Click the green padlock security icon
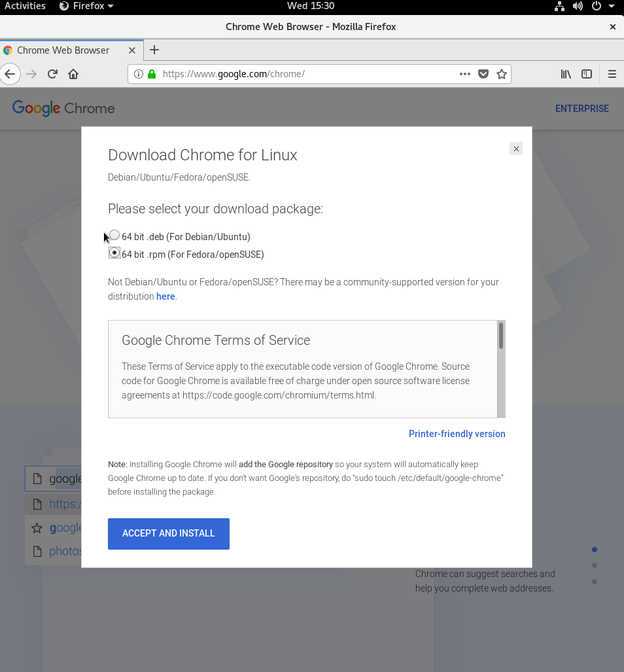The image size is (624, 672). click(152, 74)
